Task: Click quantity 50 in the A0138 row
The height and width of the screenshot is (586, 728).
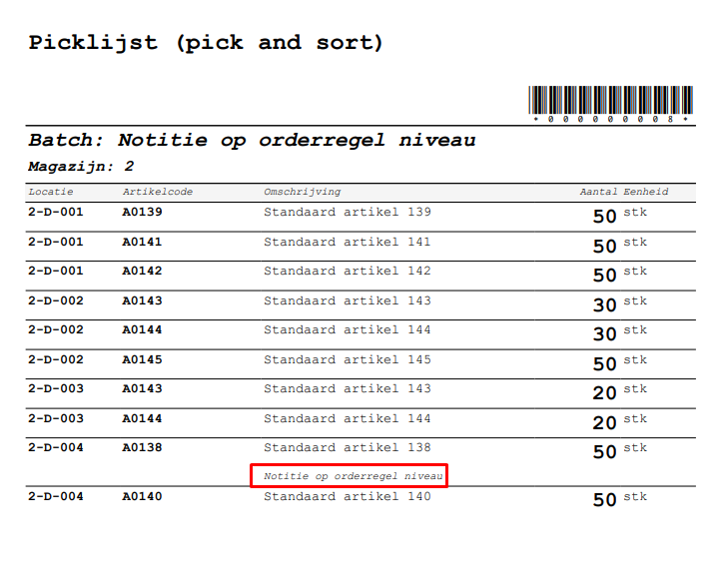Action: [604, 452]
